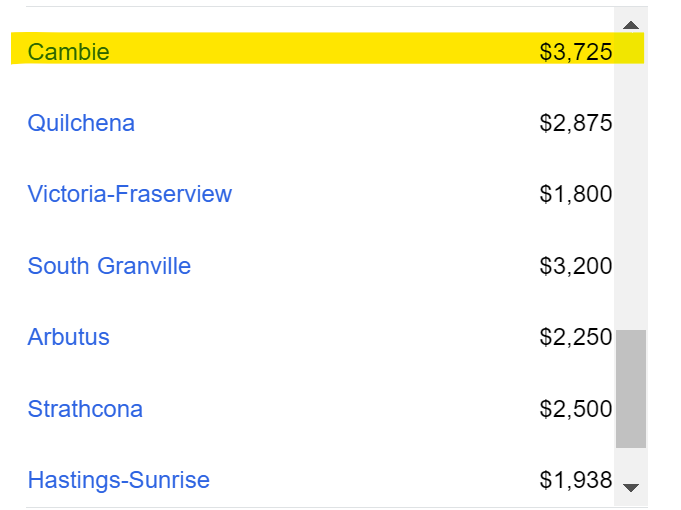Click the scrollbar up arrow
Viewport: 681px width, 510px height.
click(631, 25)
